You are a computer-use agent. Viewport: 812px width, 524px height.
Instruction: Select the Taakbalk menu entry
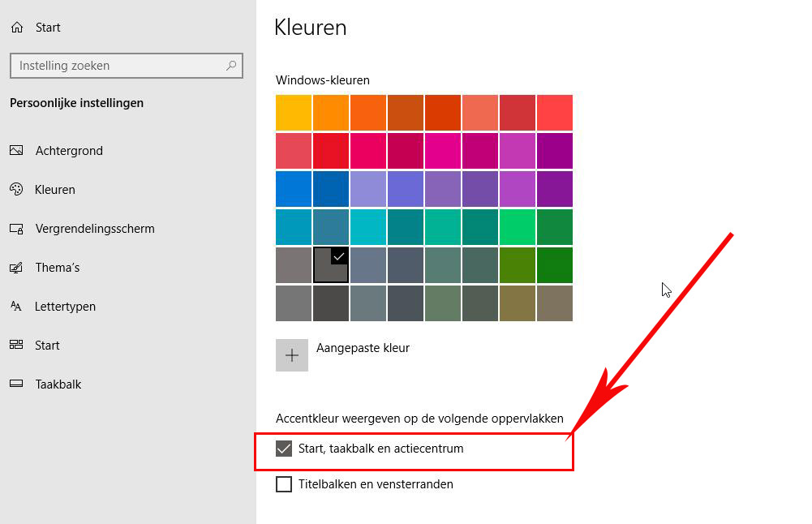coord(58,384)
